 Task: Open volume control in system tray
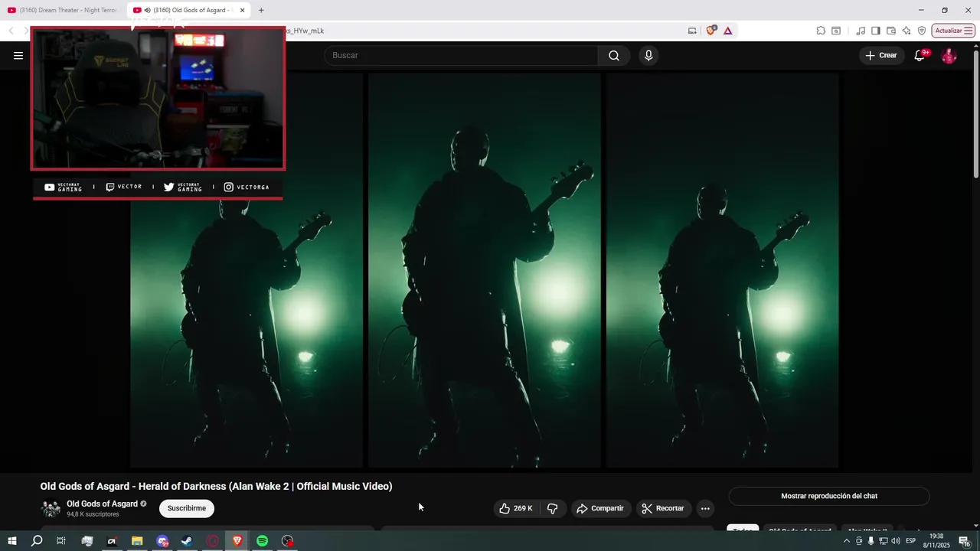[x=895, y=541]
